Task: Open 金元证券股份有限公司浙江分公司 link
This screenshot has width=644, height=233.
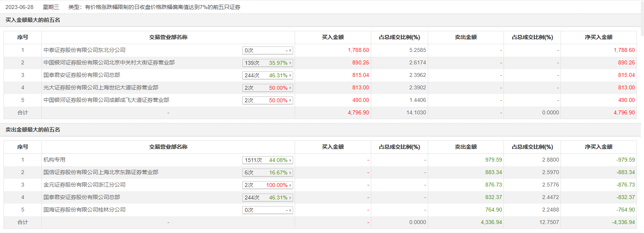Action: [84, 185]
